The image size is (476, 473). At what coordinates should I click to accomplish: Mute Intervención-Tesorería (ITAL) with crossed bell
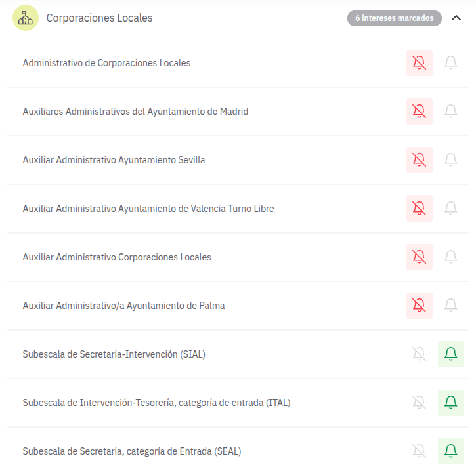(419, 403)
